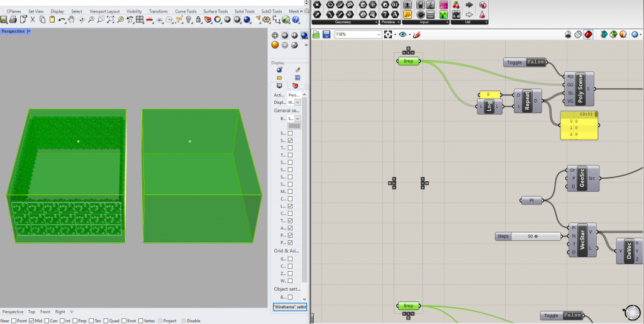Image resolution: width=644 pixels, height=324 pixels.
Task: Click the pink flask icon in Util panel
Action: (x=482, y=14)
